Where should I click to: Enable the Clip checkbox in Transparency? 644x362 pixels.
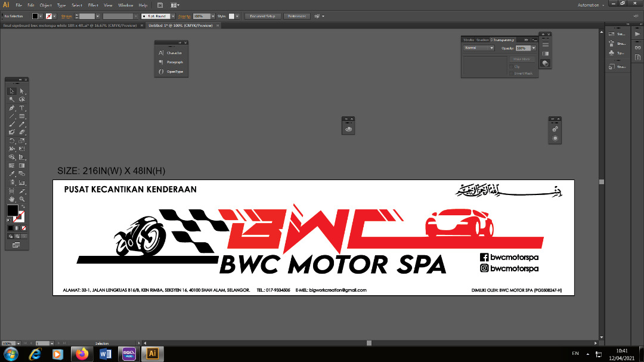point(512,67)
